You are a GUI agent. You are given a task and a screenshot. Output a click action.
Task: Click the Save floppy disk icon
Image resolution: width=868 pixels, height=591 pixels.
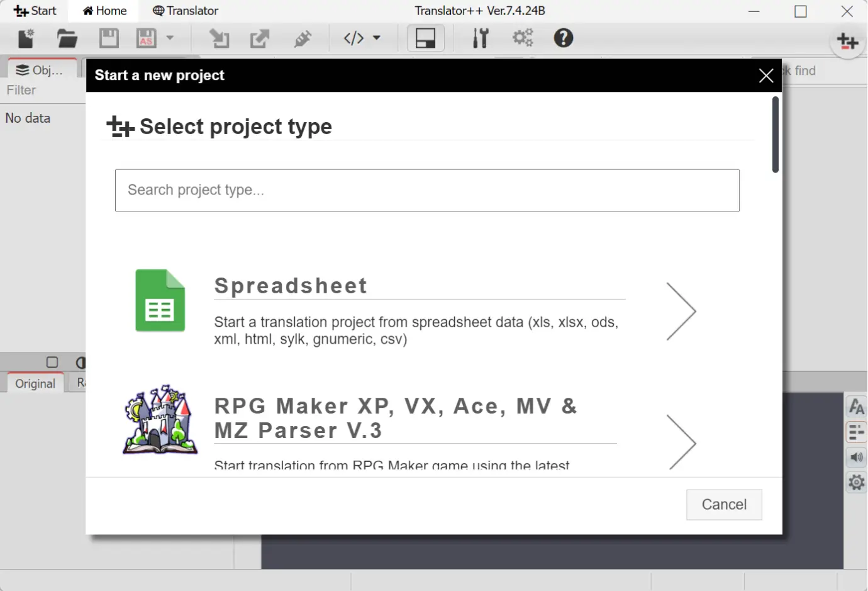109,39
